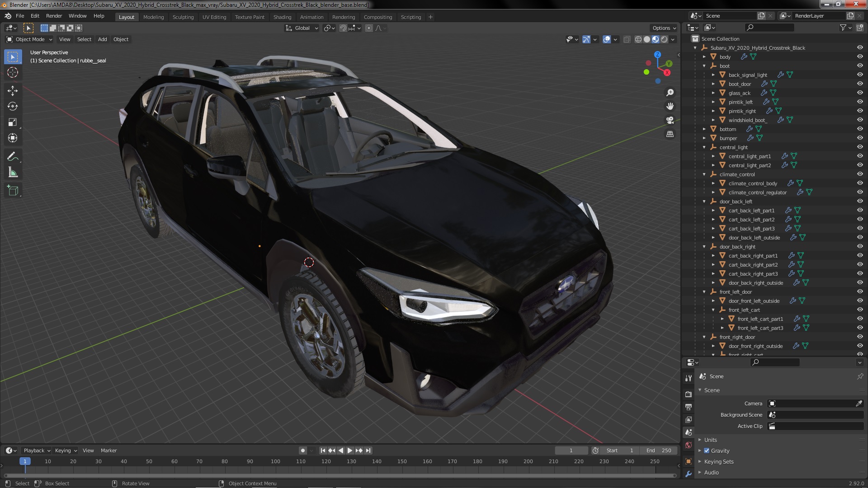Viewport: 868px width, 488px height.
Task: Collapse the climate_control group
Action: pyautogui.click(x=704, y=174)
